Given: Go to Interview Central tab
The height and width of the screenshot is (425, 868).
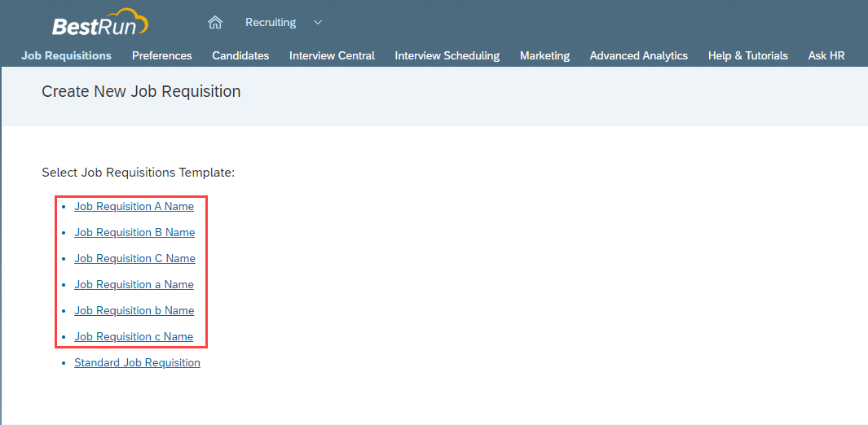Looking at the screenshot, I should [x=333, y=56].
